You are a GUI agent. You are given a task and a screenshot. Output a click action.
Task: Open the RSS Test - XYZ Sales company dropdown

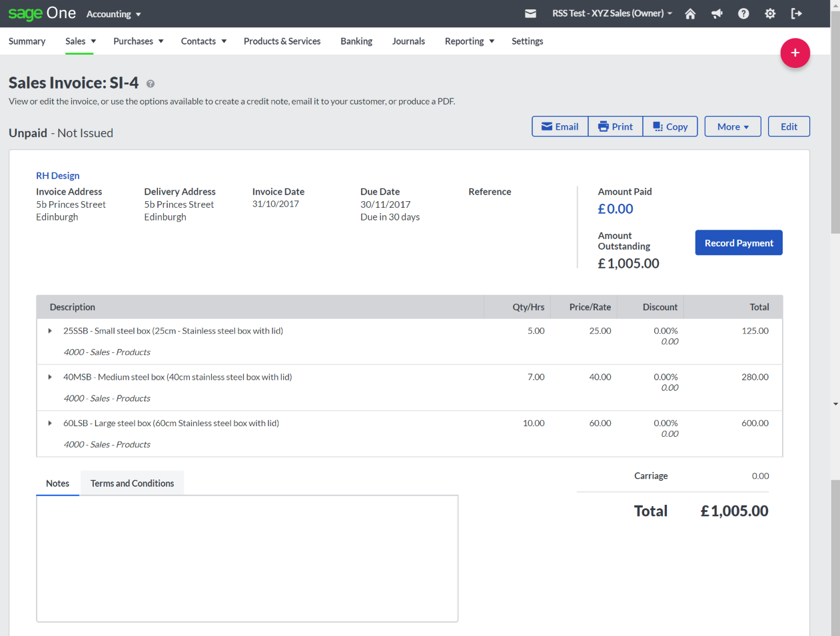click(x=612, y=13)
